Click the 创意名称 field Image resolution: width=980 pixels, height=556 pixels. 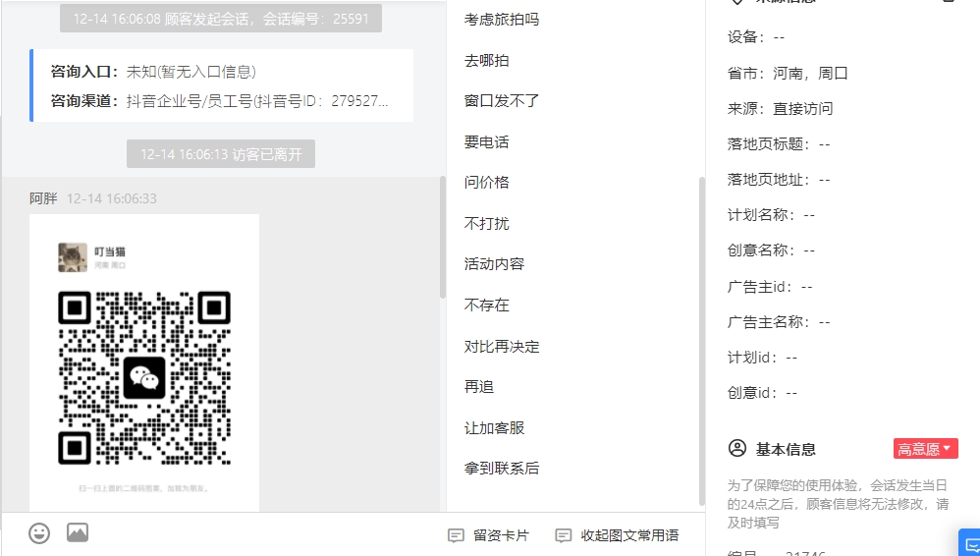771,250
